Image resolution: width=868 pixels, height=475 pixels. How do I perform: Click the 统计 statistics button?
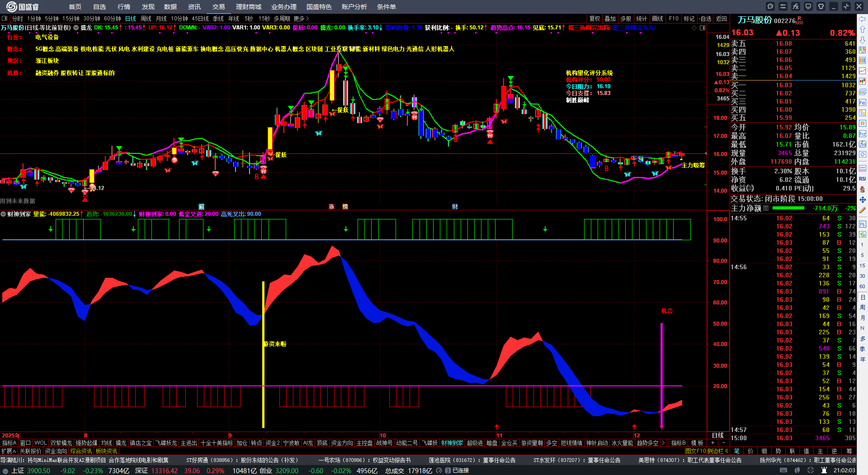(x=642, y=19)
